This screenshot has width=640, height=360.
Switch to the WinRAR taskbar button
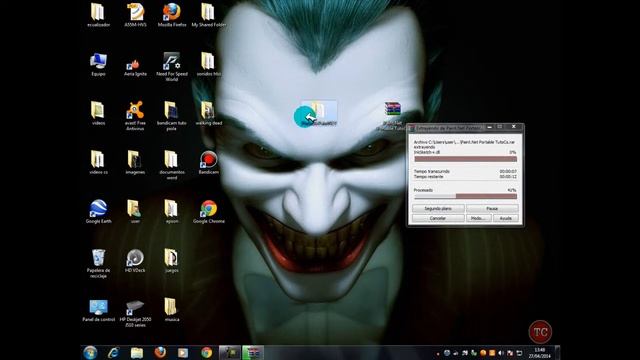[253, 353]
